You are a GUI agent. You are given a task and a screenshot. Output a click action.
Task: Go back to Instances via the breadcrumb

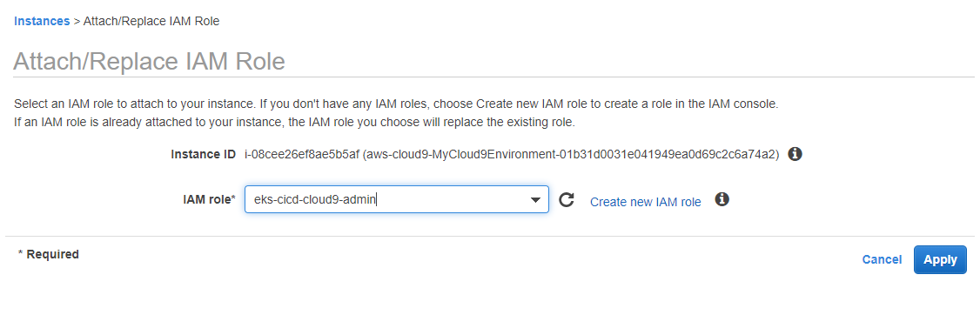42,21
